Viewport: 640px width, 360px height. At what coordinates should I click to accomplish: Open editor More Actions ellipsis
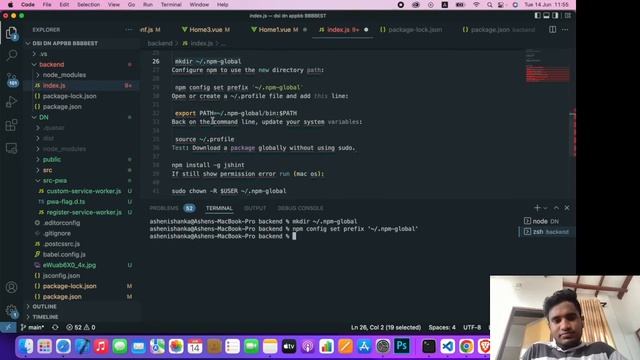click(565, 29)
